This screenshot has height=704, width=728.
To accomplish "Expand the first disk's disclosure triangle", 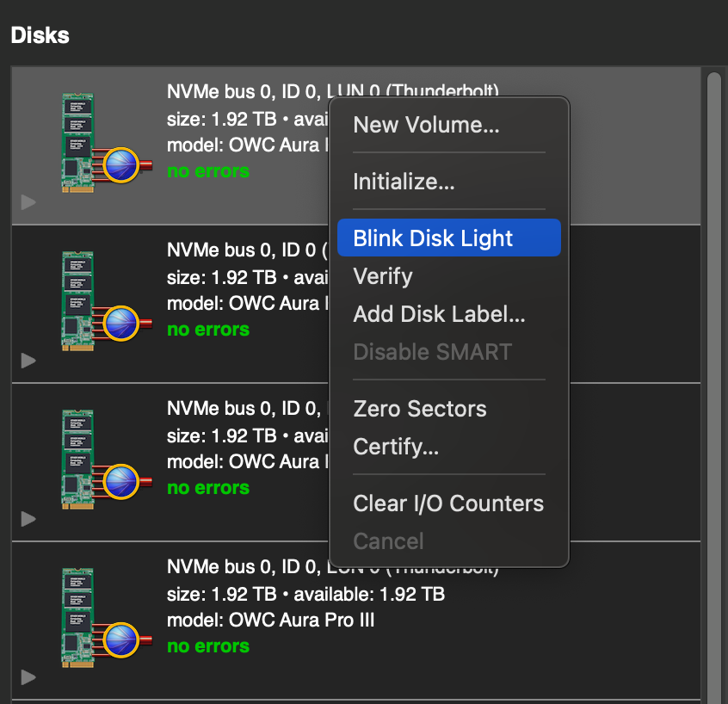I will pos(28,202).
